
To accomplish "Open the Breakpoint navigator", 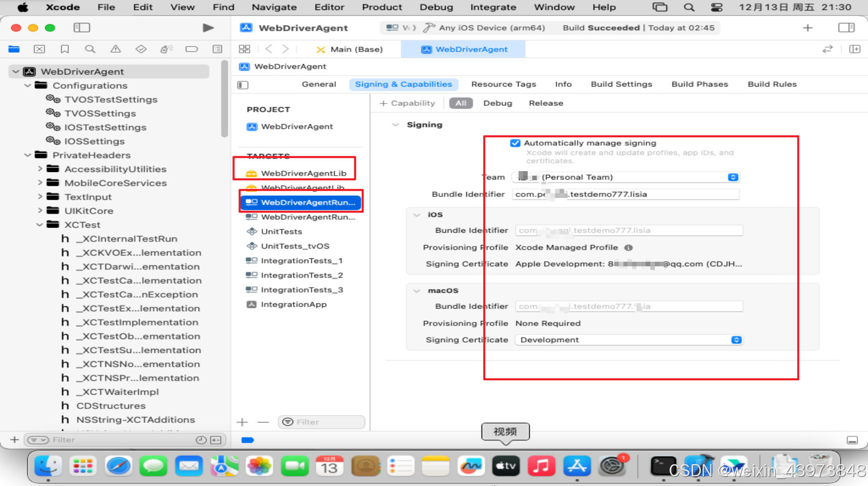I will pyautogui.click(x=192, y=49).
